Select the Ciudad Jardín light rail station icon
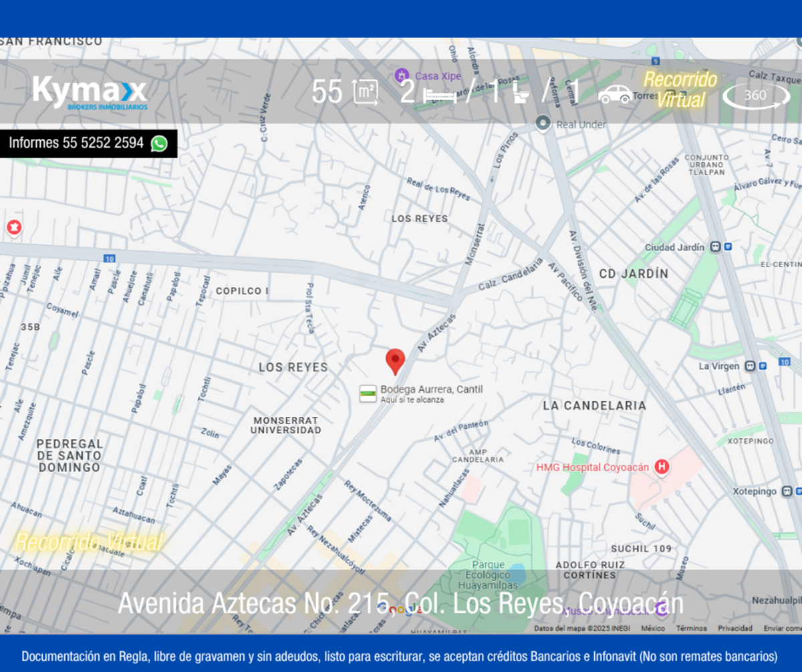 pyautogui.click(x=716, y=246)
